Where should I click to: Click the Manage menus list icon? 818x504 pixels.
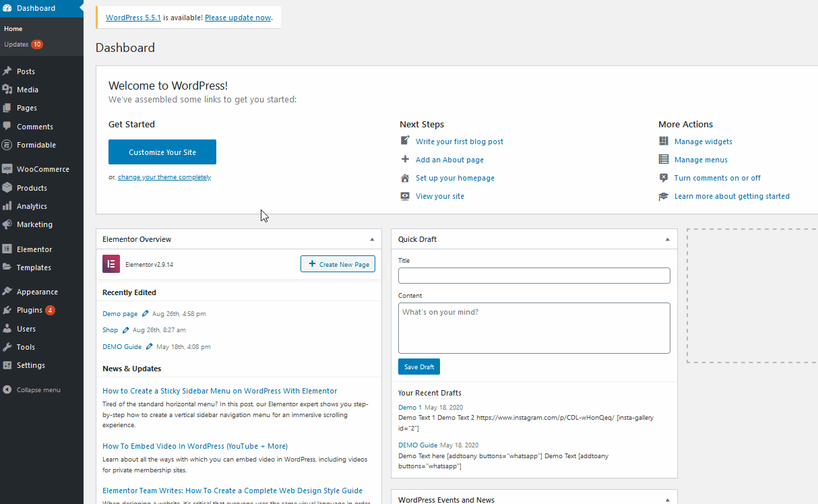664,160
